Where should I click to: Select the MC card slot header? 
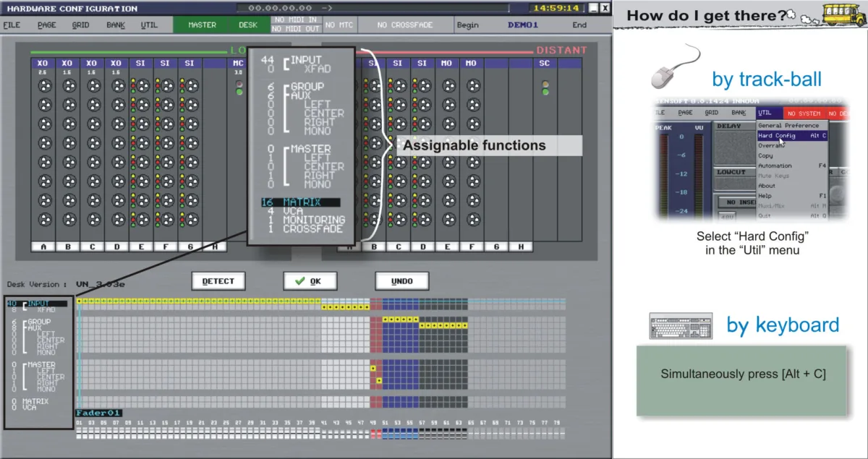[238, 64]
